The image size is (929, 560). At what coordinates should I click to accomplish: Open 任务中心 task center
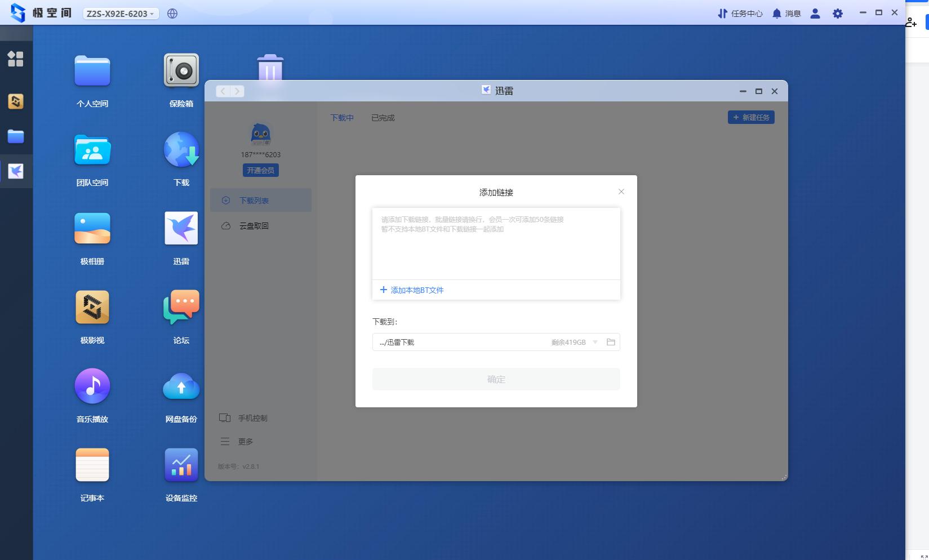[740, 14]
